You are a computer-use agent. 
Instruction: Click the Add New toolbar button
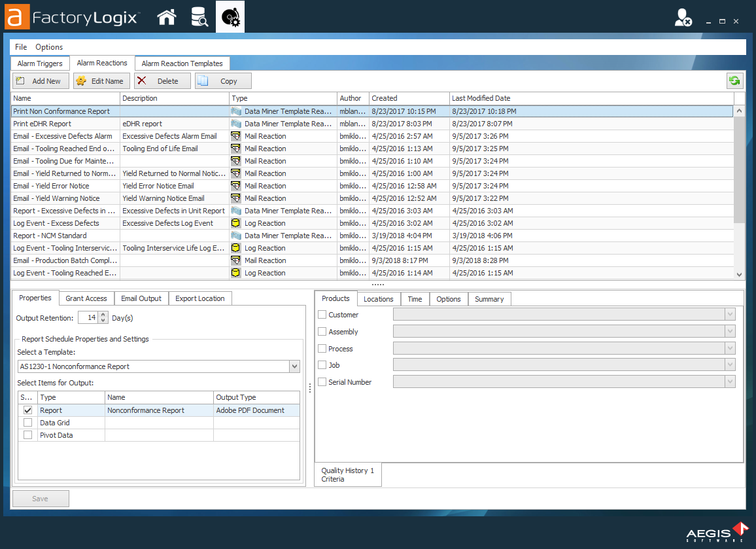click(40, 81)
